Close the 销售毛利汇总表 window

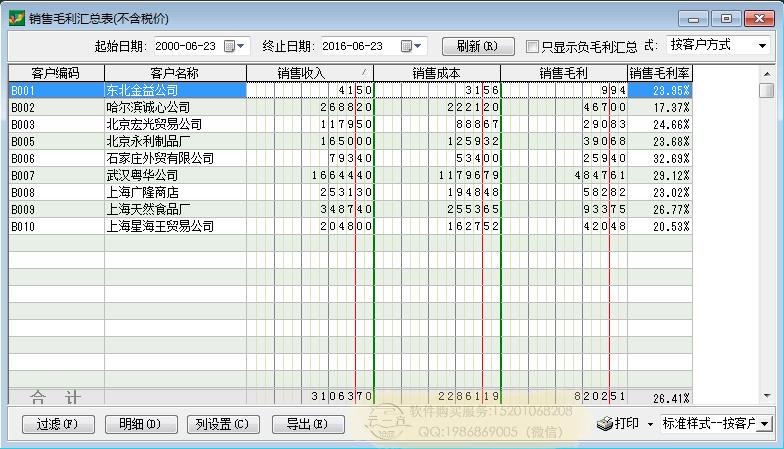[759, 18]
